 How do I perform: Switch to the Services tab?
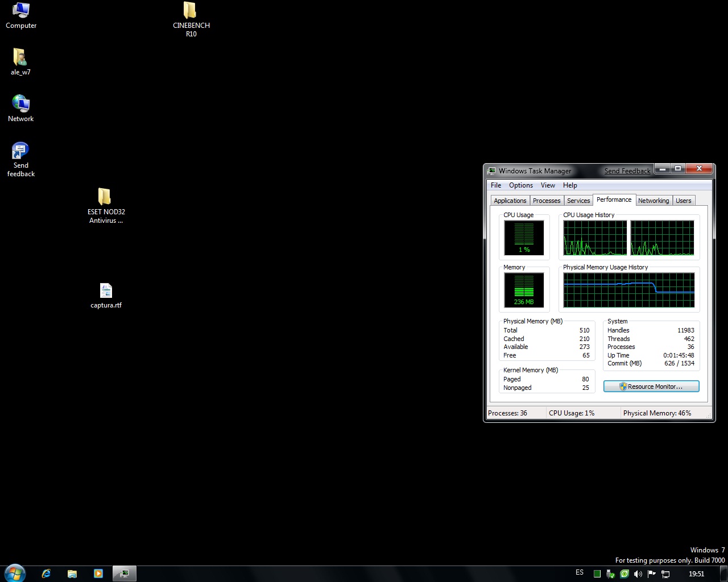point(578,201)
